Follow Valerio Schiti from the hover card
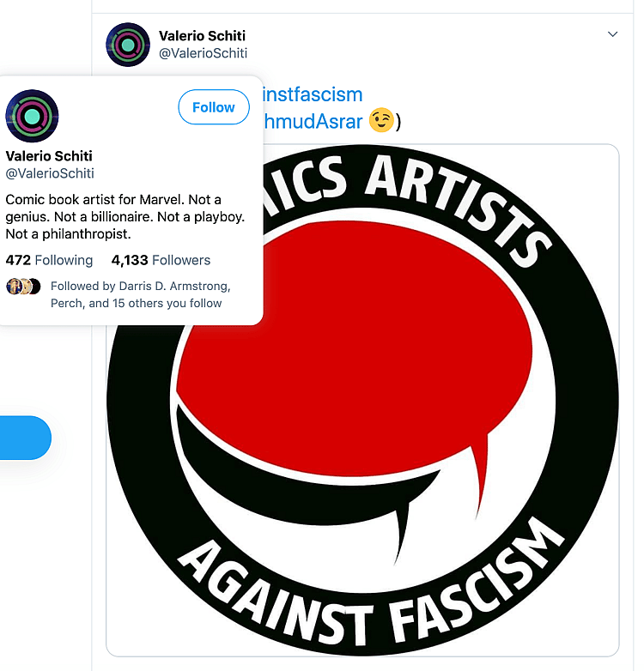Viewport: 644px width, 671px height. pos(213,107)
